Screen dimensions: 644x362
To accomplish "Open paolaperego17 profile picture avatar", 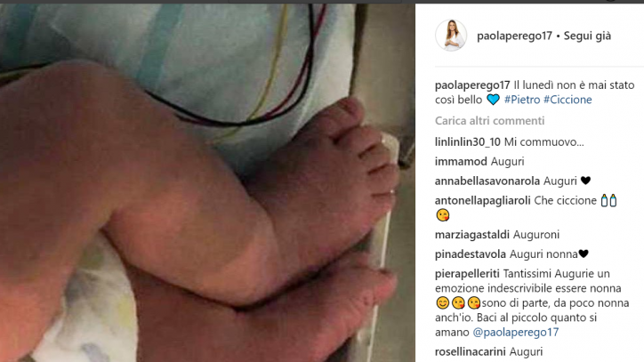I will click(x=451, y=36).
